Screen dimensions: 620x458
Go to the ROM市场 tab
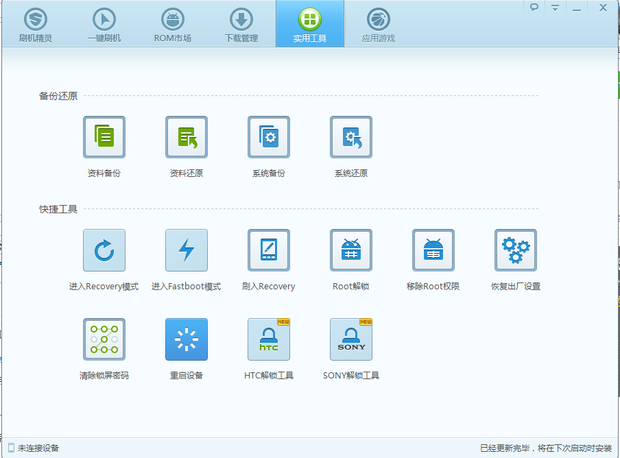[172, 24]
